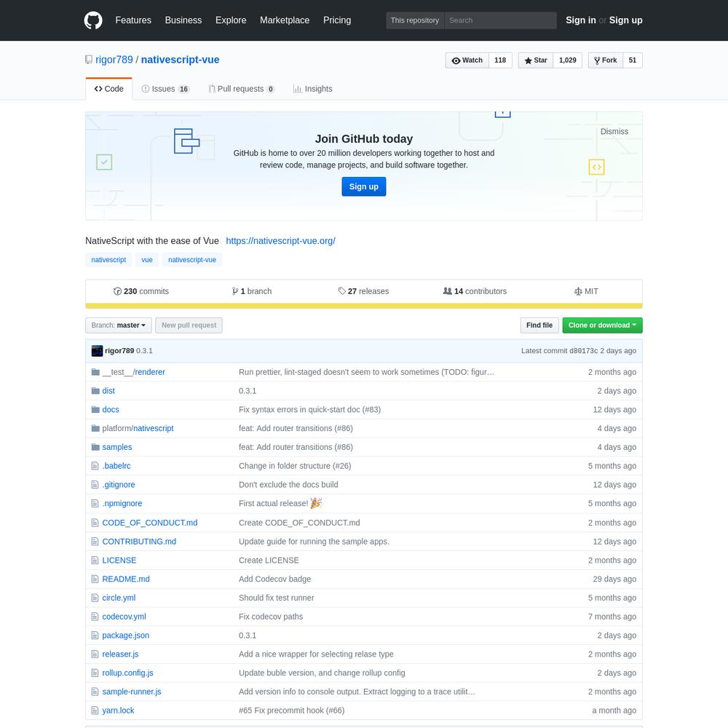728x728 pixels.
Task: Click the GitHub octocat logo
Action: [x=93, y=20]
